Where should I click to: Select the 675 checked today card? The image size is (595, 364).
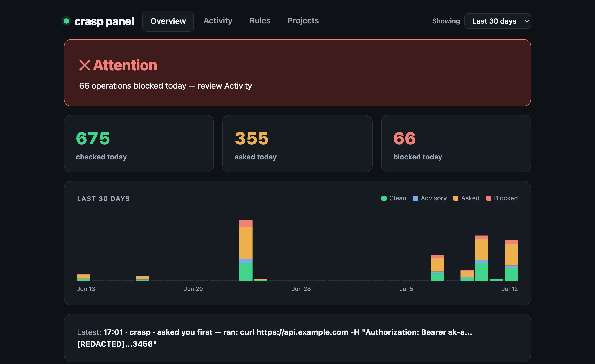(139, 144)
